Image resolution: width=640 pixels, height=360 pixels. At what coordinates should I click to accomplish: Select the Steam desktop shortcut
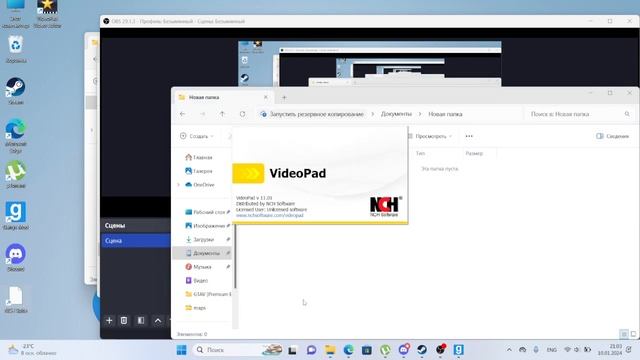tap(16, 91)
